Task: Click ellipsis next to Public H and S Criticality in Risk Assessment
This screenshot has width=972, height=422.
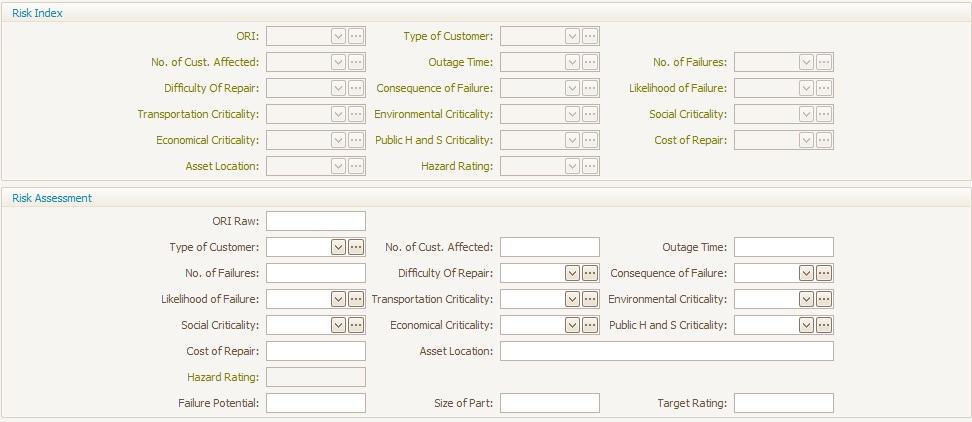Action: point(823,325)
